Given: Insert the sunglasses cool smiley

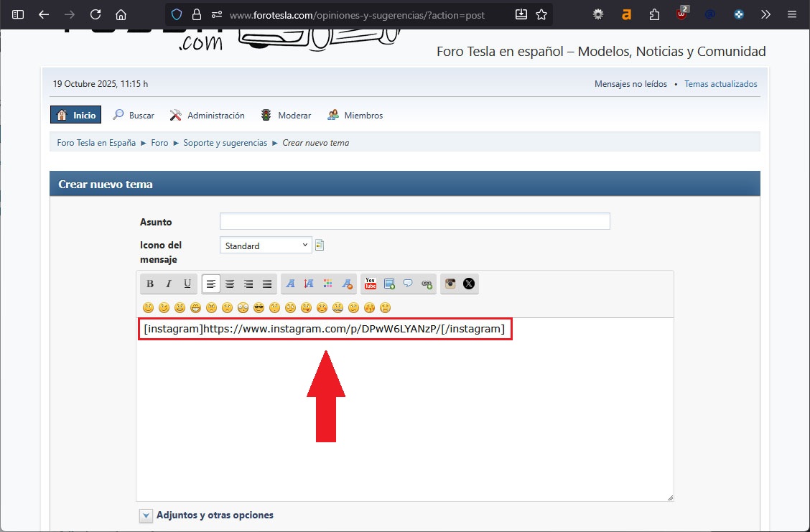Looking at the screenshot, I should [x=259, y=308].
